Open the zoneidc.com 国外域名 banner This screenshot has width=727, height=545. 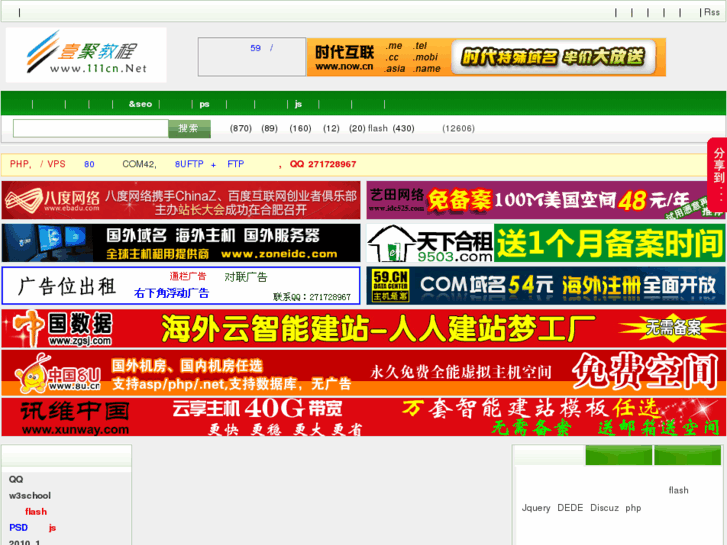[181, 243]
